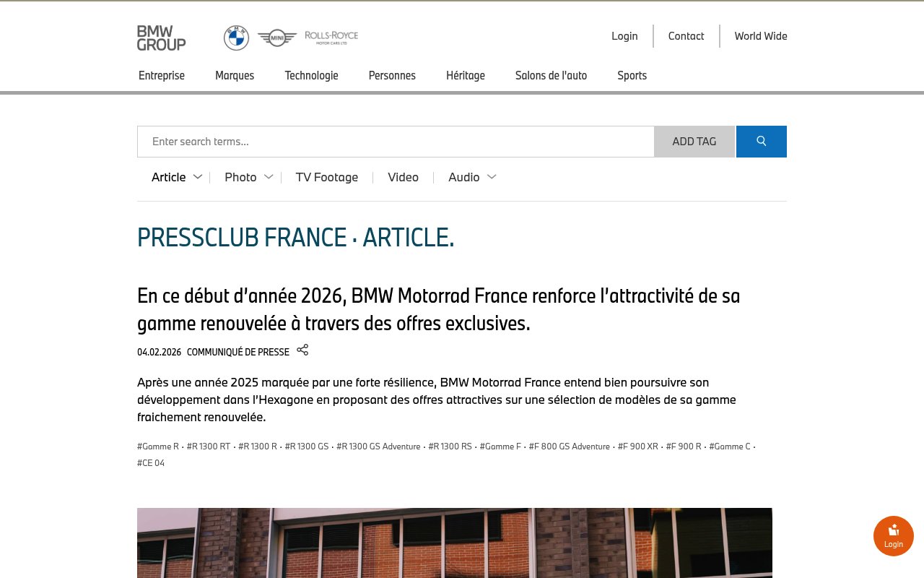
Task: Click the #R 1300 RT tag
Action: pyautogui.click(x=209, y=447)
